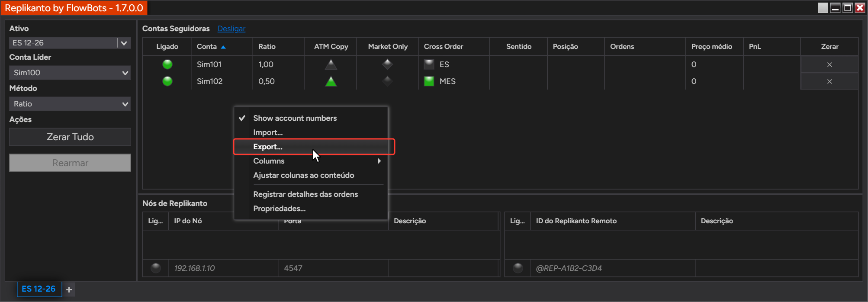
Task: Click the @REP-A1B2-C3D4 remote ID field
Action: [613, 268]
